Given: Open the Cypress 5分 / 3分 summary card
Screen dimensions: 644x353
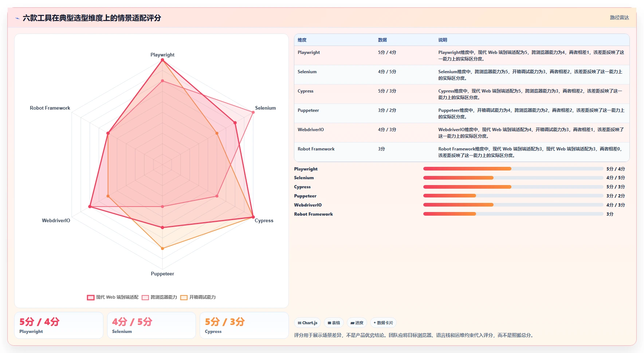Looking at the screenshot, I should pos(244,325).
